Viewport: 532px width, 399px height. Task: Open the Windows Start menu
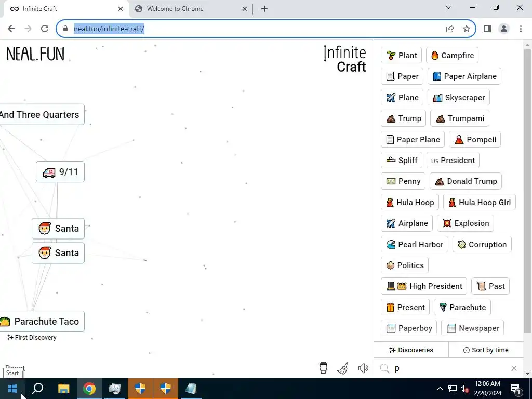pyautogui.click(x=12, y=389)
